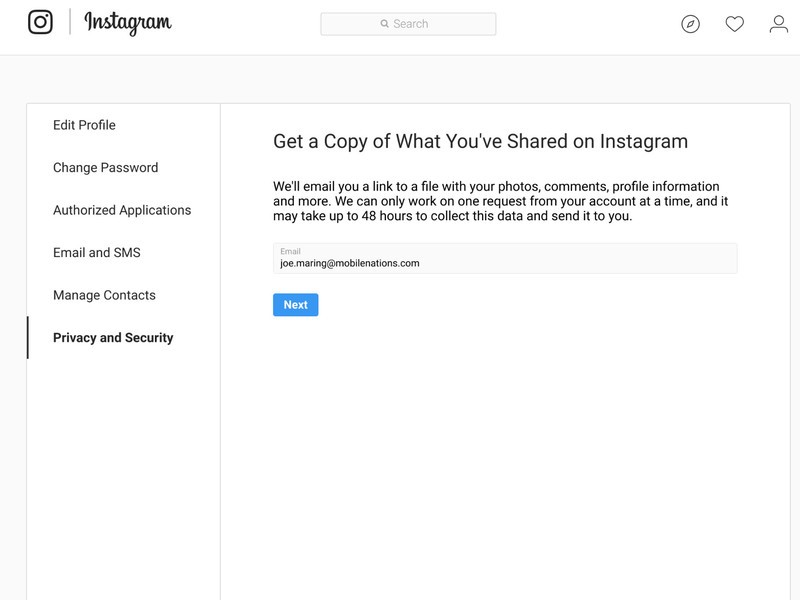Click the divider between logo and wordmark
The width and height of the screenshot is (800, 600).
click(70, 22)
